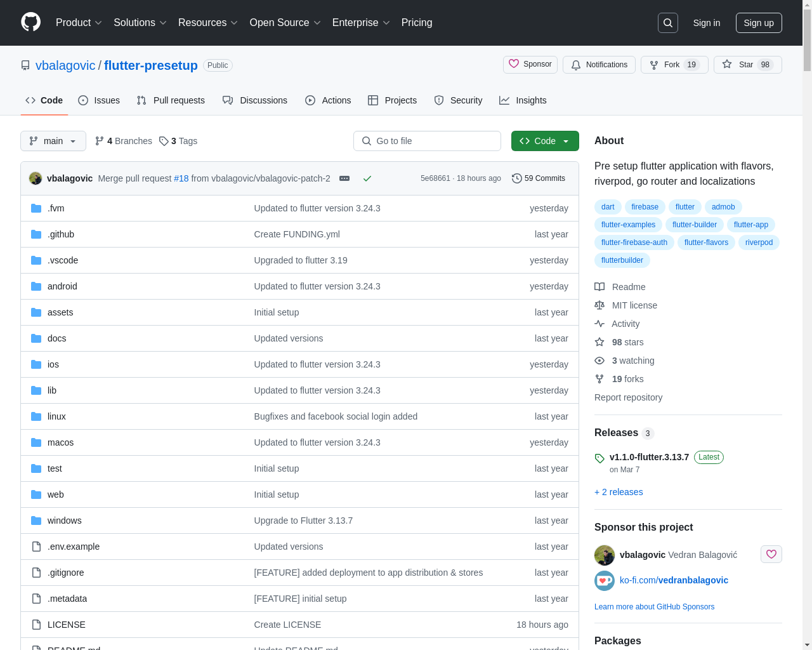Screen dimensions: 812x650
Task: Open the Open Source dropdown
Action: (x=285, y=23)
